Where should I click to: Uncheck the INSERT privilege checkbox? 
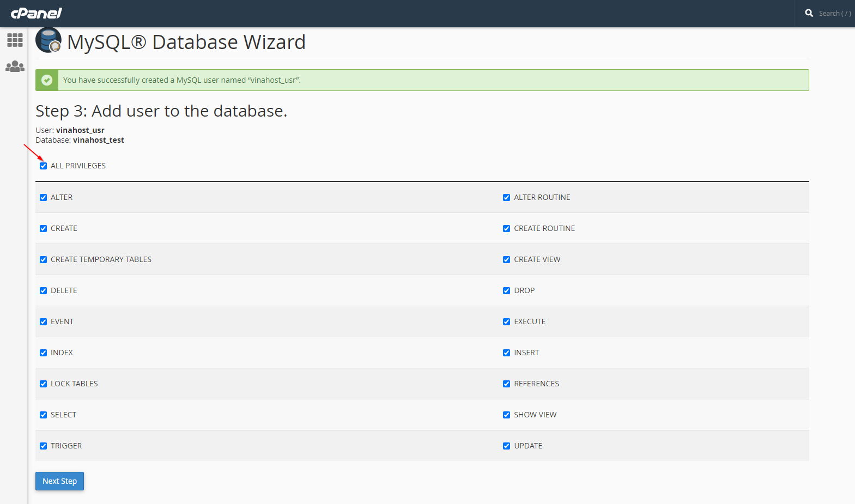point(506,353)
